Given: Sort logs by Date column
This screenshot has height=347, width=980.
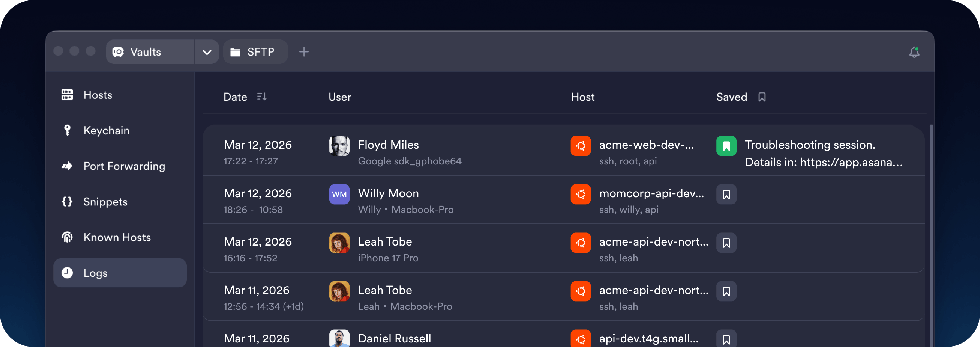Looking at the screenshot, I should click(261, 97).
